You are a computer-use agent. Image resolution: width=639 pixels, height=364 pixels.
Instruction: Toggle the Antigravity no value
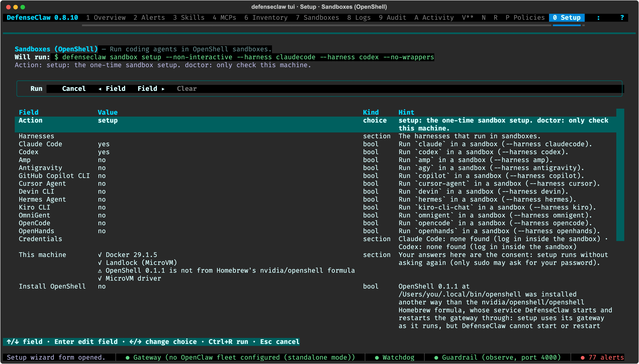tap(102, 168)
